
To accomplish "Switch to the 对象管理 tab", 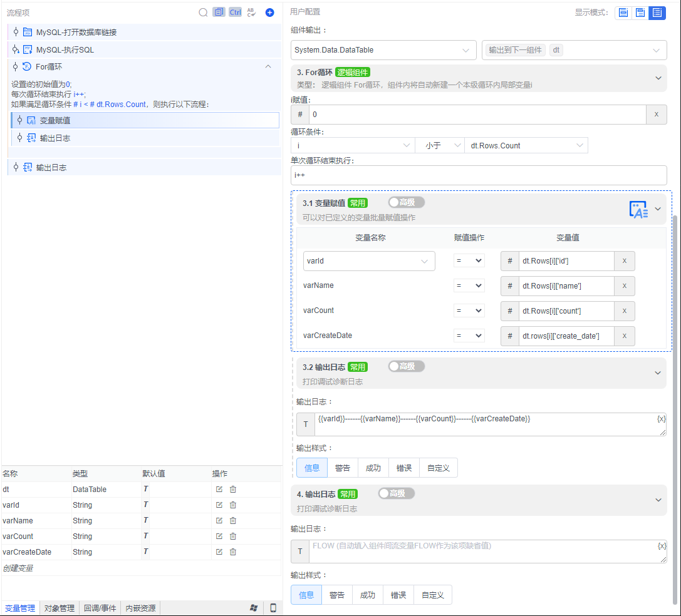I will tap(60, 608).
